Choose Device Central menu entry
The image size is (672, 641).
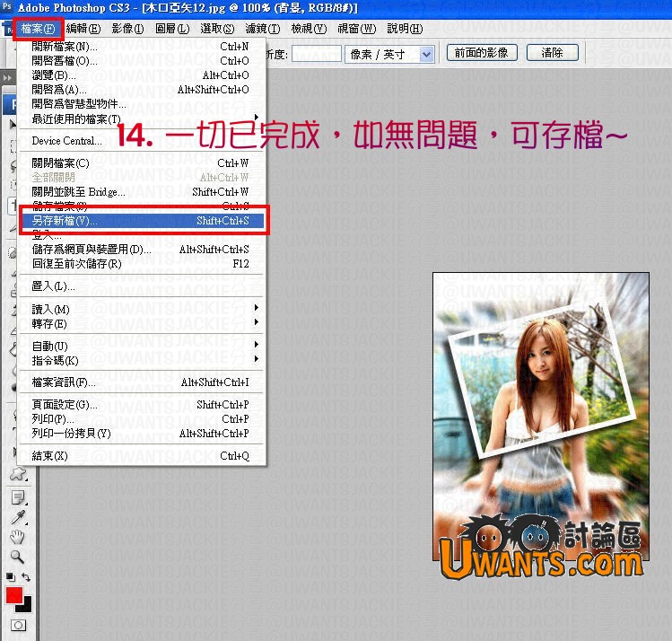141,141
